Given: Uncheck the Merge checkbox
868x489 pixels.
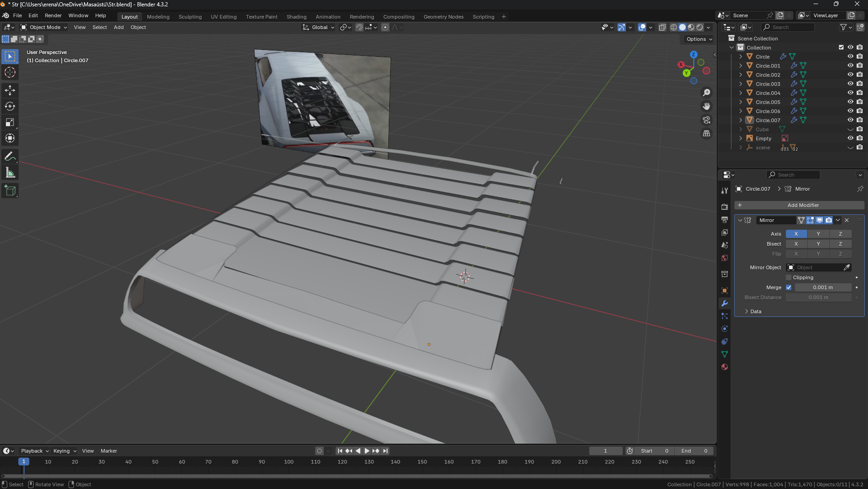Looking at the screenshot, I should (789, 287).
